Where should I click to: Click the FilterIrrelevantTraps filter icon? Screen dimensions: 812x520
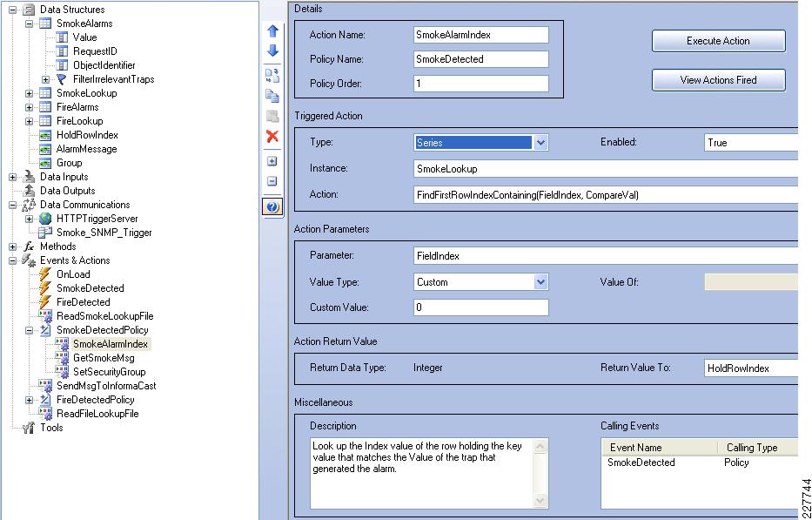(x=62, y=79)
